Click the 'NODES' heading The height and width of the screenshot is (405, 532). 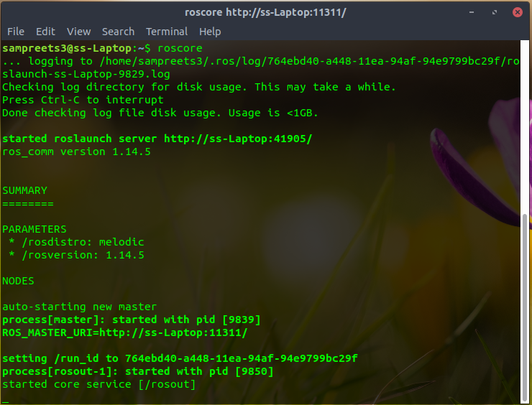[18, 281]
